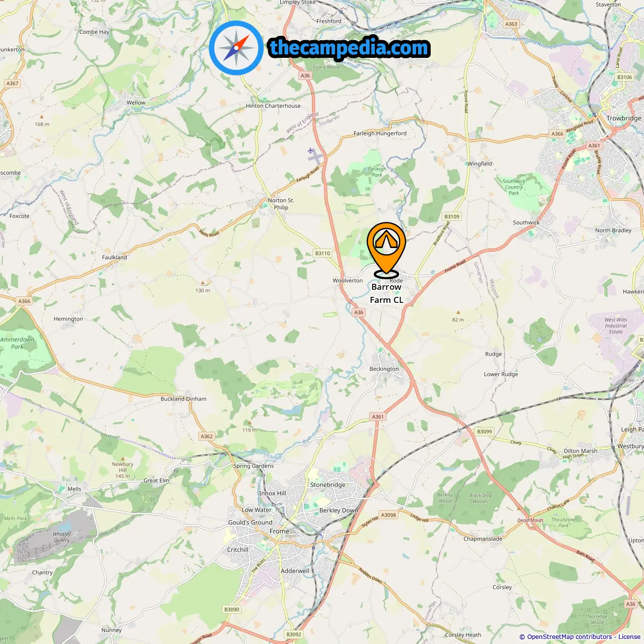Viewport: 644px width, 644px height.
Task: Click the Farleigh Hungerford place label
Action: (x=380, y=133)
